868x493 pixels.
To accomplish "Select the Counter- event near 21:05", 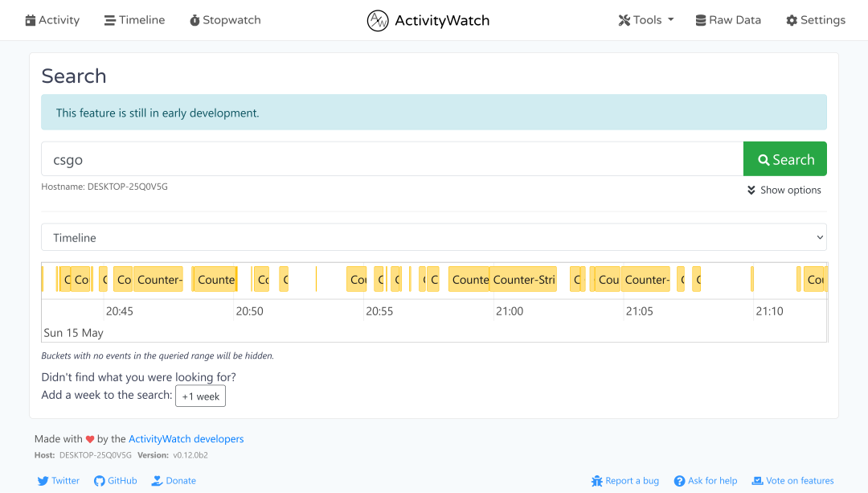I will pyautogui.click(x=646, y=279).
